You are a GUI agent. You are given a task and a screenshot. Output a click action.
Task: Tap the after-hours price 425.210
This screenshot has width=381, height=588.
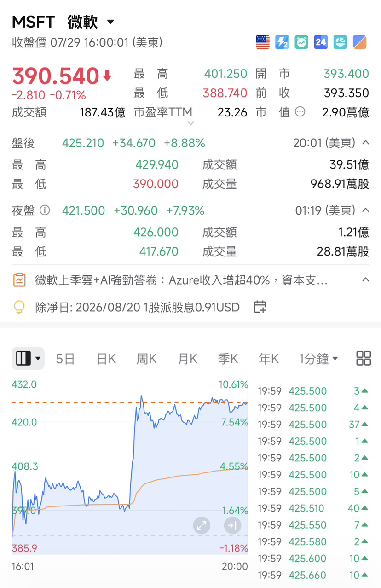click(83, 143)
